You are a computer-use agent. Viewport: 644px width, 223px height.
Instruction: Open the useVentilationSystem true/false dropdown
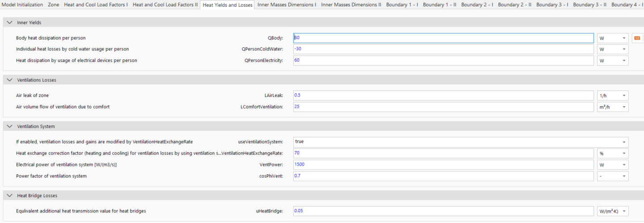[461, 142]
